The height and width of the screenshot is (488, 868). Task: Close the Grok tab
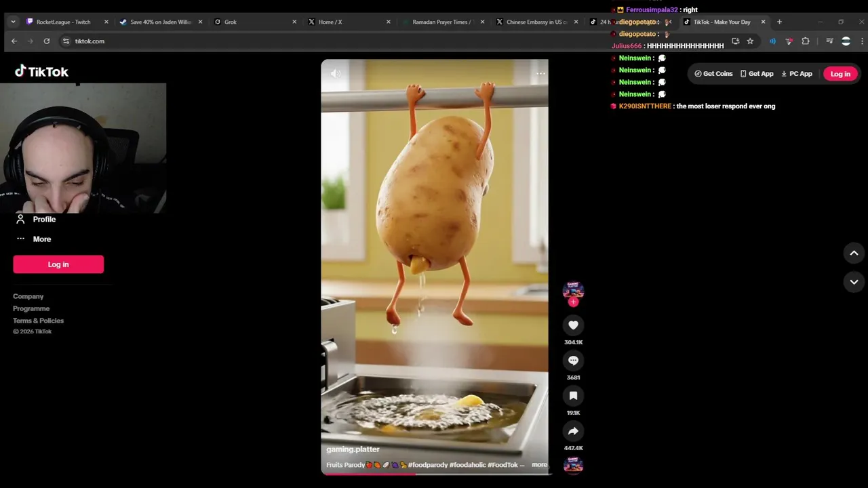[294, 22]
